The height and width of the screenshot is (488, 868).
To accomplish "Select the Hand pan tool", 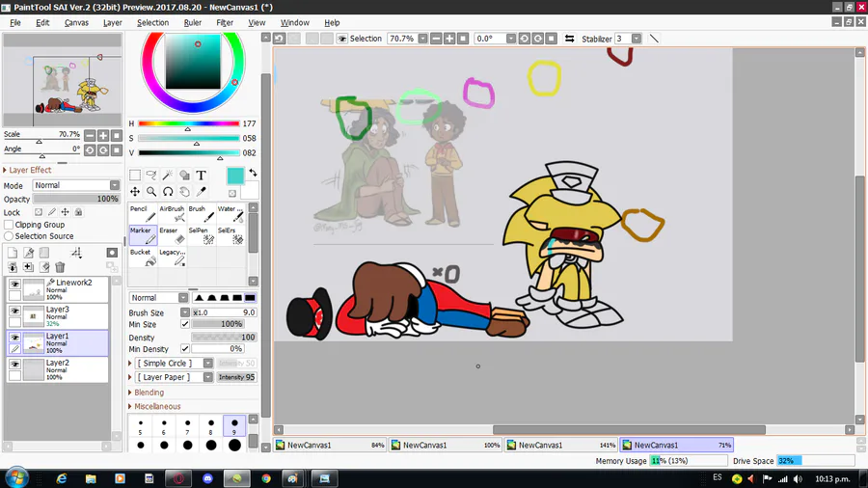I will pos(184,191).
